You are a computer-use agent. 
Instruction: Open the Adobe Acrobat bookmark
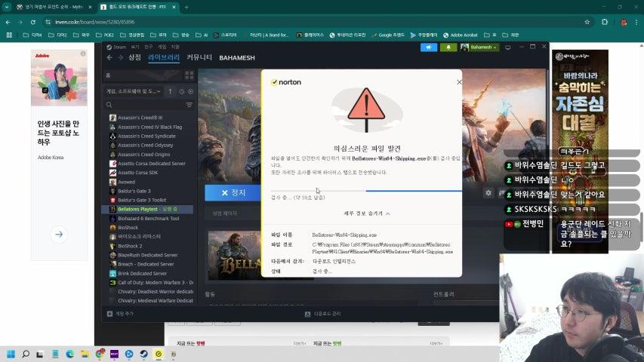coord(460,35)
